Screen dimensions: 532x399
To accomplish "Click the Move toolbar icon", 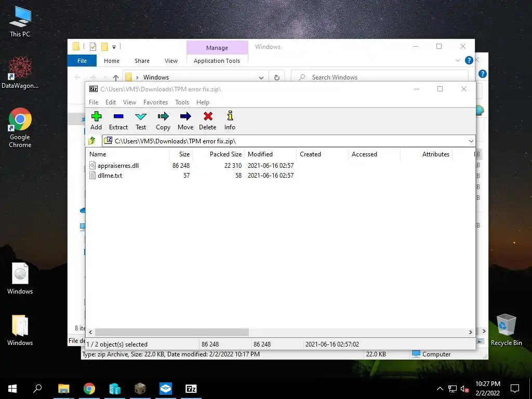I will coord(185,121).
